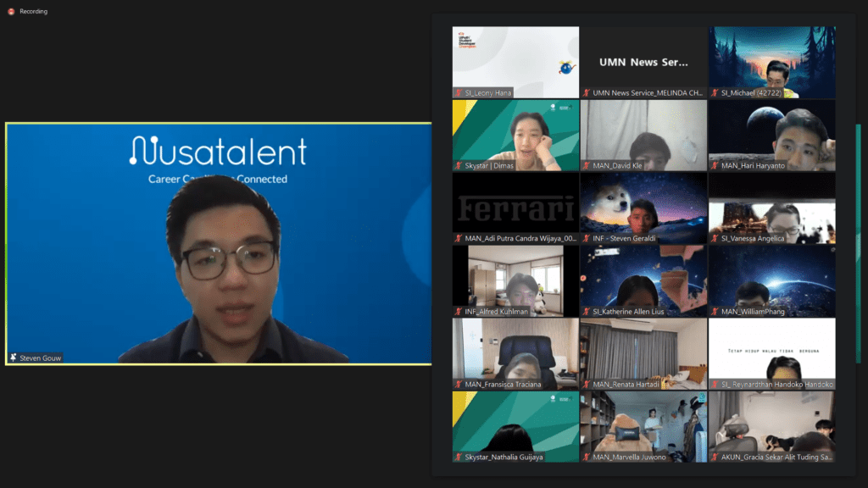868x488 pixels.
Task: Click the red Recording indicator icon
Action: click(x=11, y=11)
